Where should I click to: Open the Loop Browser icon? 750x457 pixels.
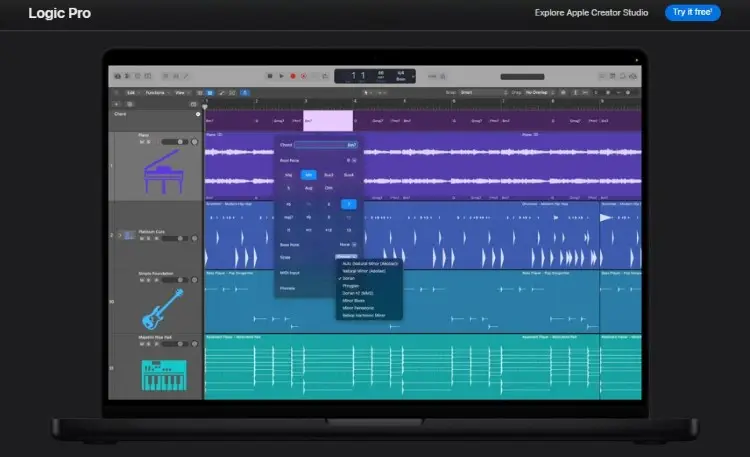pos(623,76)
